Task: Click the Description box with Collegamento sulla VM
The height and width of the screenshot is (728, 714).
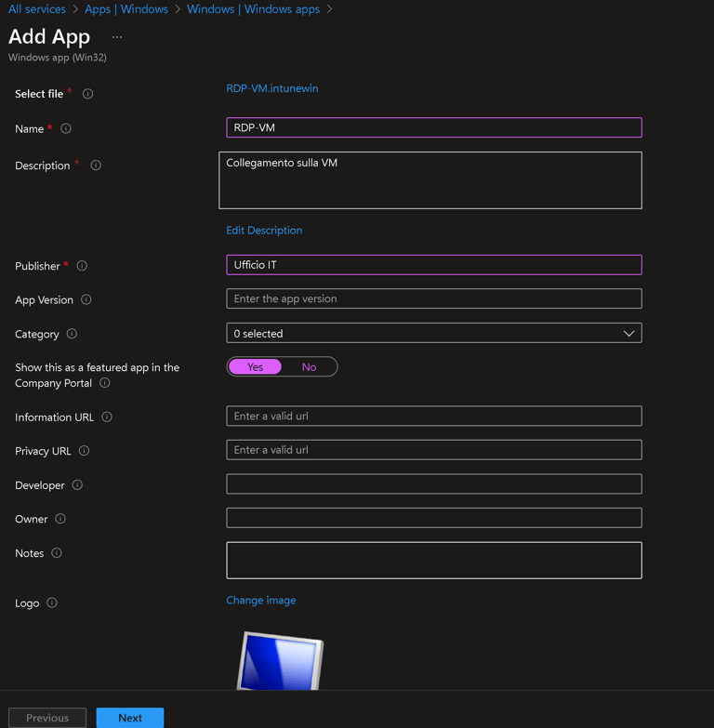Action: pos(430,180)
